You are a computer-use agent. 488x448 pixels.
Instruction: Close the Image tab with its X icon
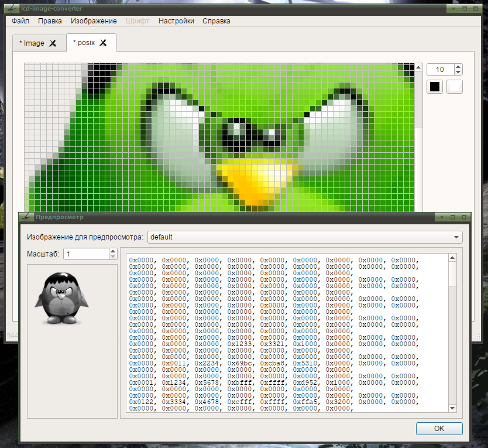coord(53,43)
